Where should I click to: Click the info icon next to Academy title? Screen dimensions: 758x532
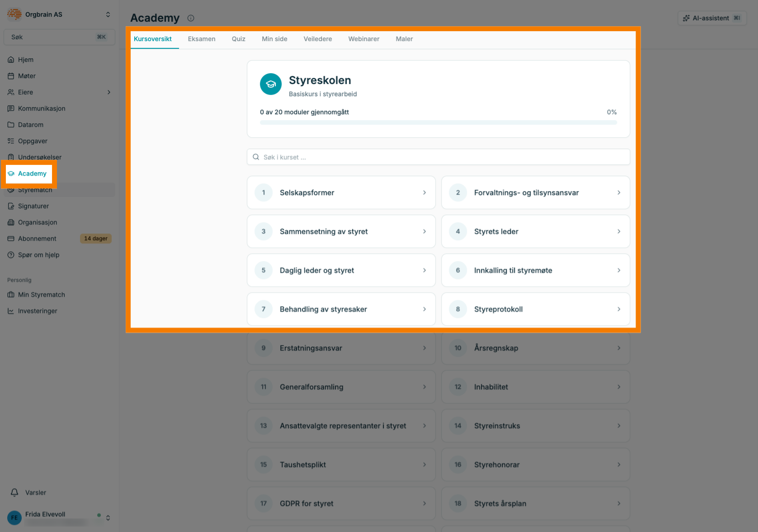pyautogui.click(x=191, y=18)
